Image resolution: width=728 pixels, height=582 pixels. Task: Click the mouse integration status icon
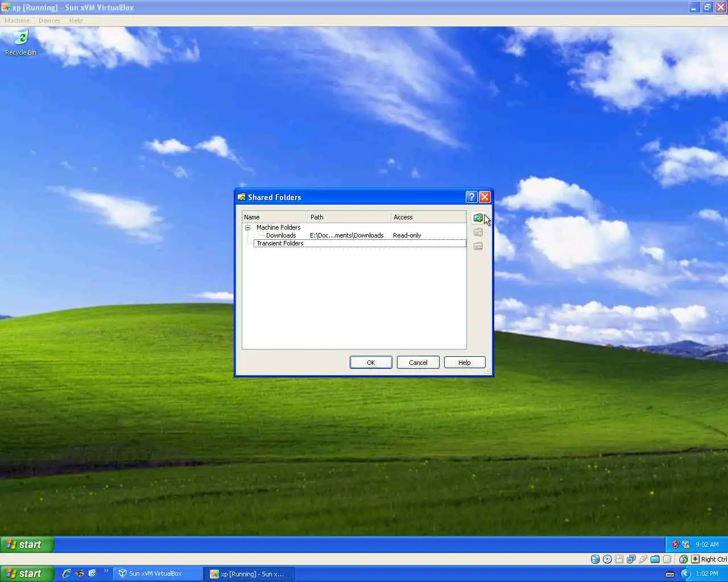point(683,559)
